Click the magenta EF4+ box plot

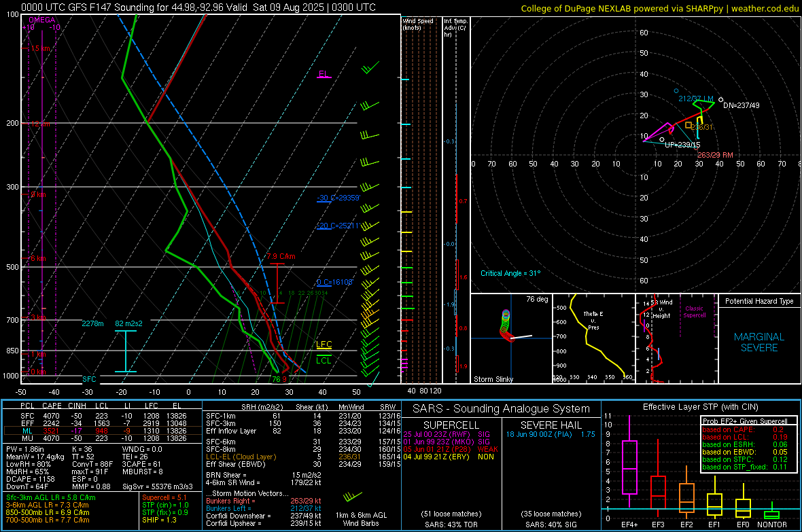[x=629, y=467]
